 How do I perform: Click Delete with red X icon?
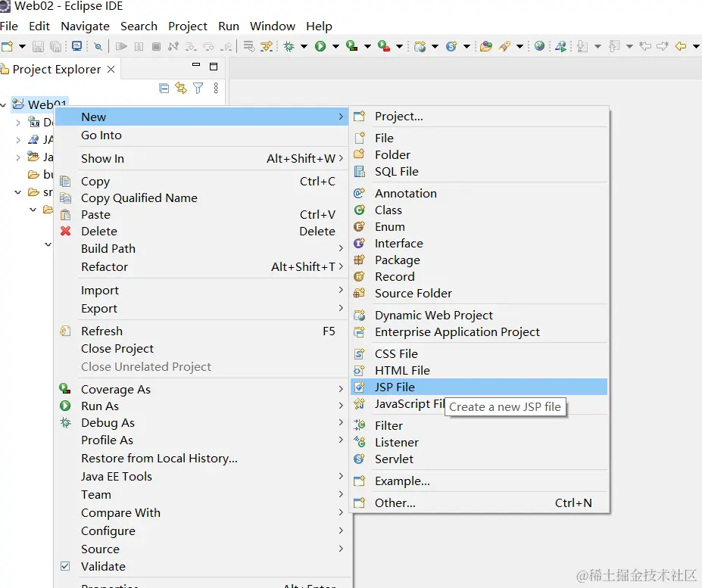[202, 232]
